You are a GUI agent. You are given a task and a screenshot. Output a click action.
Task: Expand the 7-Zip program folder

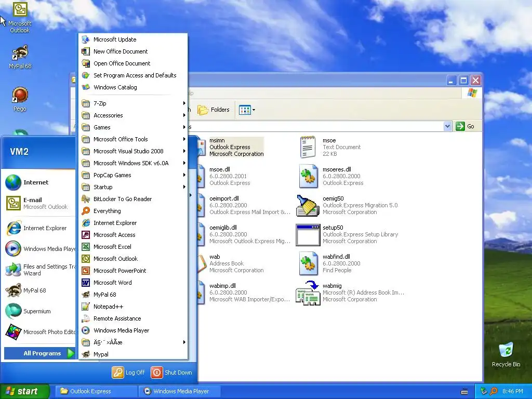tap(133, 103)
